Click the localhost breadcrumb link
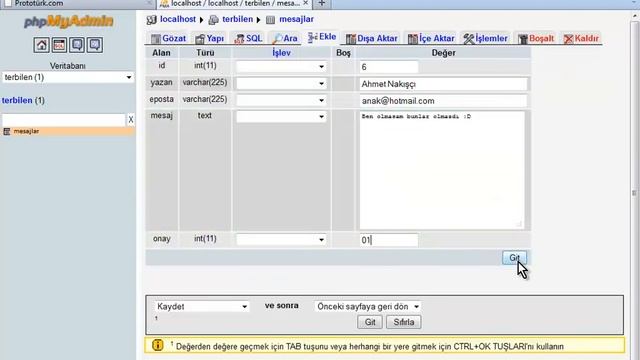This screenshot has width=640, height=360. 178,19
